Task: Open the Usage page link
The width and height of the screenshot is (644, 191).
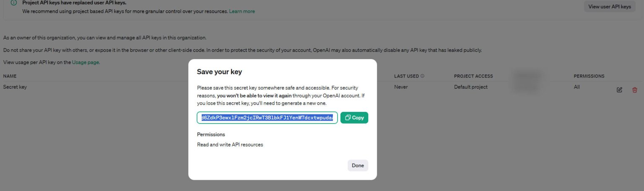Action: point(86,62)
